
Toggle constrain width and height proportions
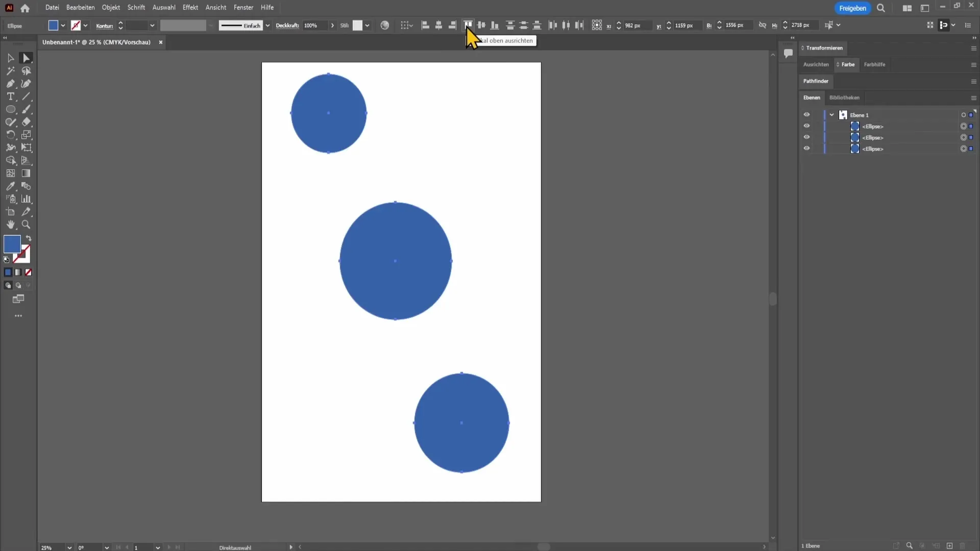click(x=763, y=25)
